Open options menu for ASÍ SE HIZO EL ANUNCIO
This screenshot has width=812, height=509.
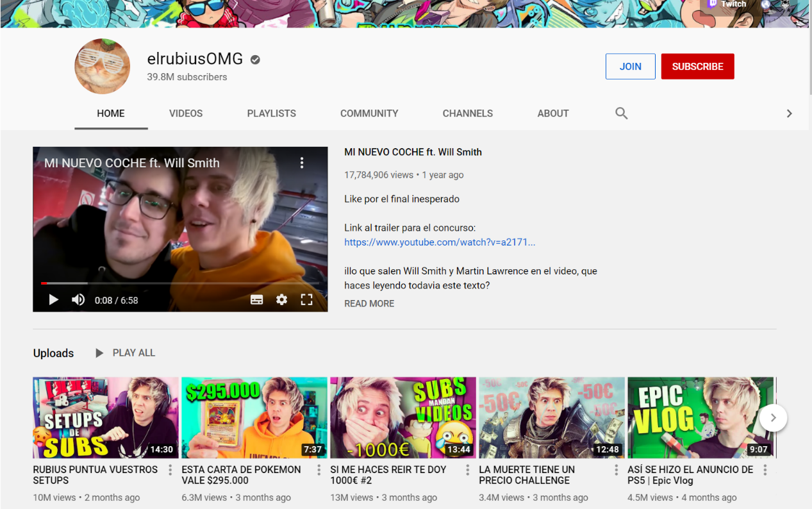tap(765, 470)
